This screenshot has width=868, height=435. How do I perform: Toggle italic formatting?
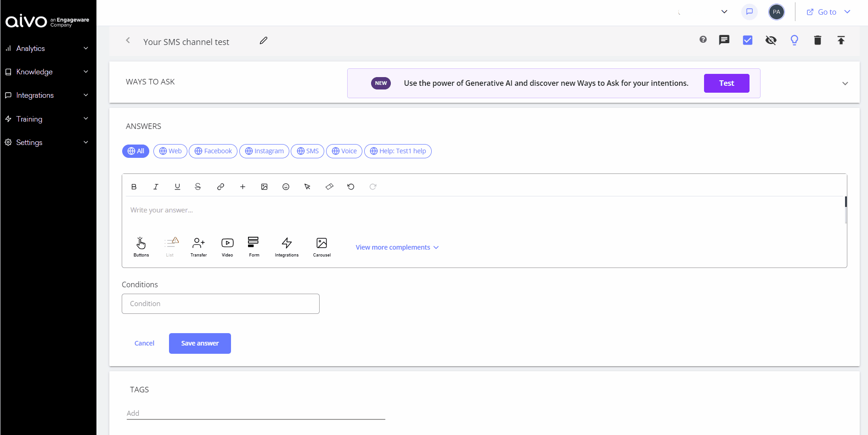pyautogui.click(x=156, y=187)
